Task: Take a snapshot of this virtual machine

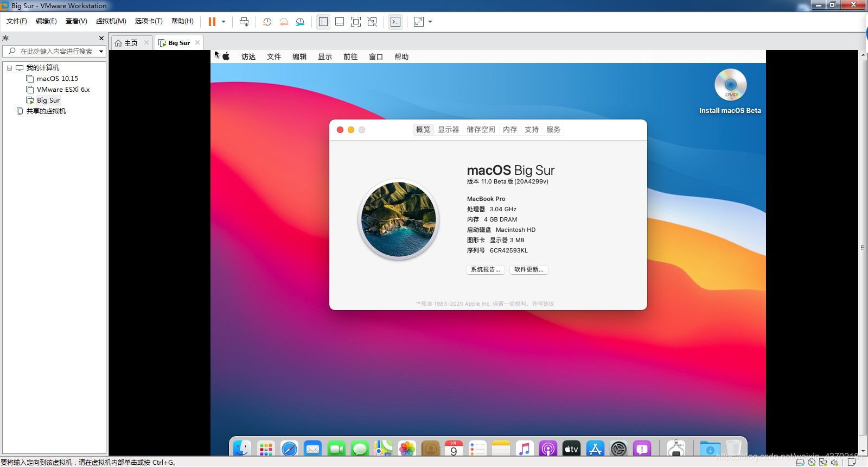Action: click(267, 22)
